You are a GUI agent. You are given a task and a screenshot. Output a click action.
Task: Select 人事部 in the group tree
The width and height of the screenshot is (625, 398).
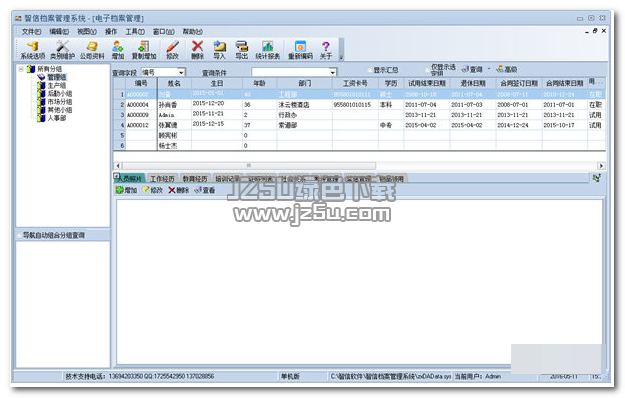57,118
